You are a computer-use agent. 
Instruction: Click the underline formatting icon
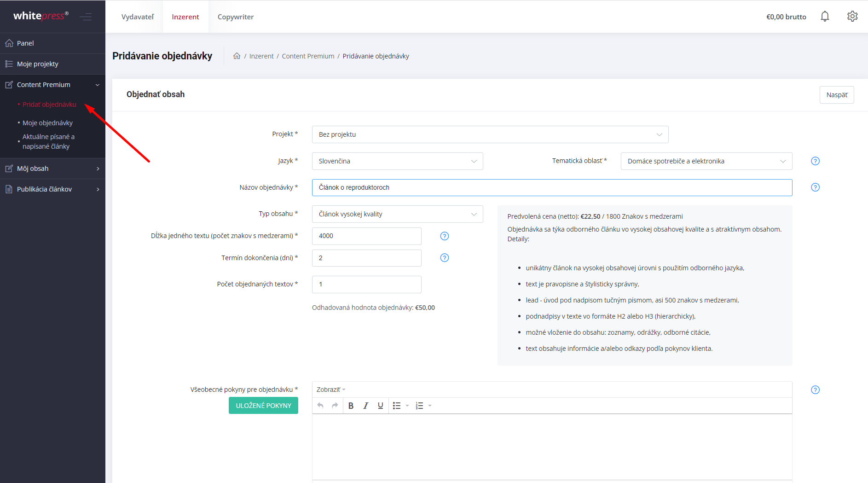click(380, 406)
